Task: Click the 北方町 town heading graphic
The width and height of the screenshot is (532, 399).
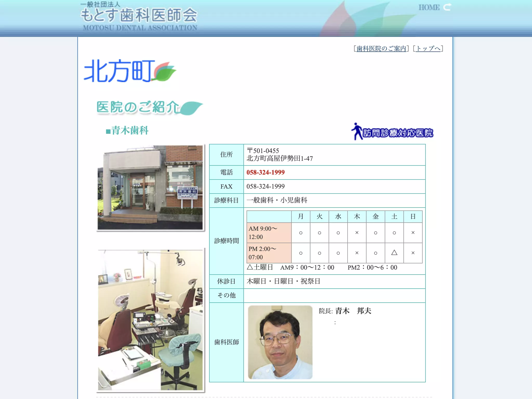Action: click(x=130, y=71)
